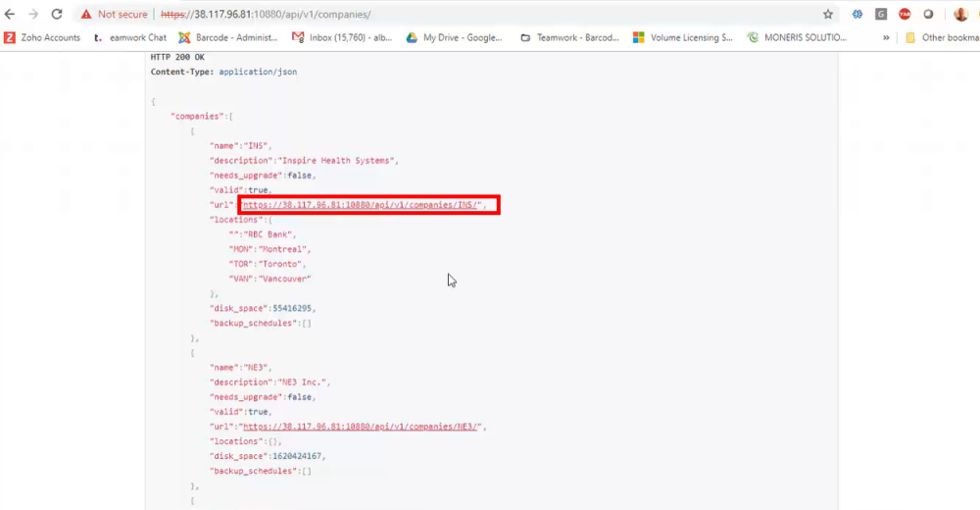
Task: Open the Not secure warning indicator
Action: 114,14
